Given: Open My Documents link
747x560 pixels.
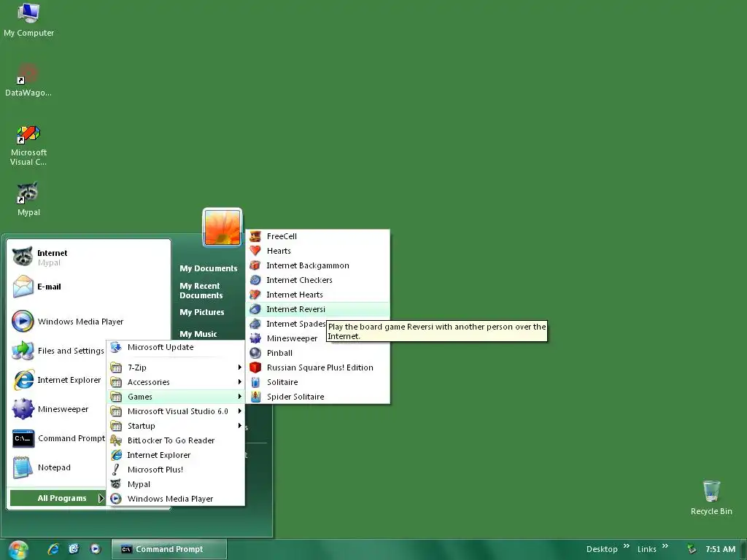Looking at the screenshot, I should pos(208,268).
